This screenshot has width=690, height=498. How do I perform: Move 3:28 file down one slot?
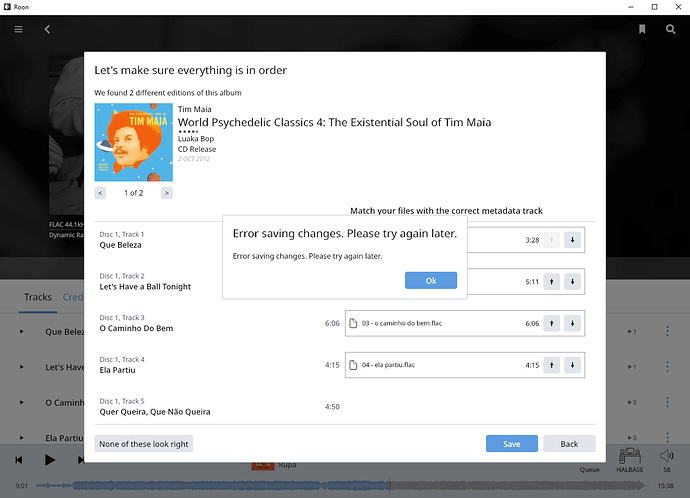click(x=572, y=240)
